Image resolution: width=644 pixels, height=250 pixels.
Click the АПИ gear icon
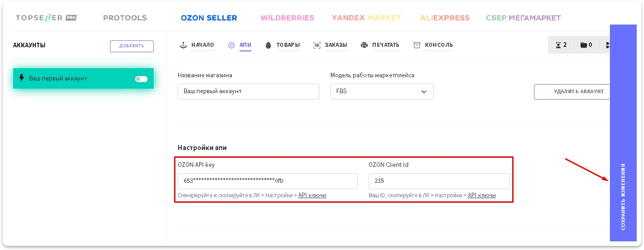[231, 45]
